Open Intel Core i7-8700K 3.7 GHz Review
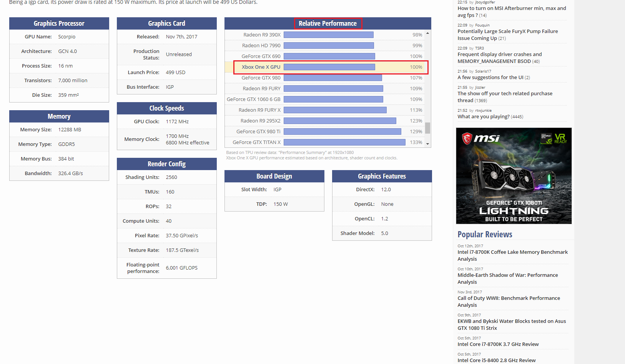625x364 pixels. [x=498, y=344]
